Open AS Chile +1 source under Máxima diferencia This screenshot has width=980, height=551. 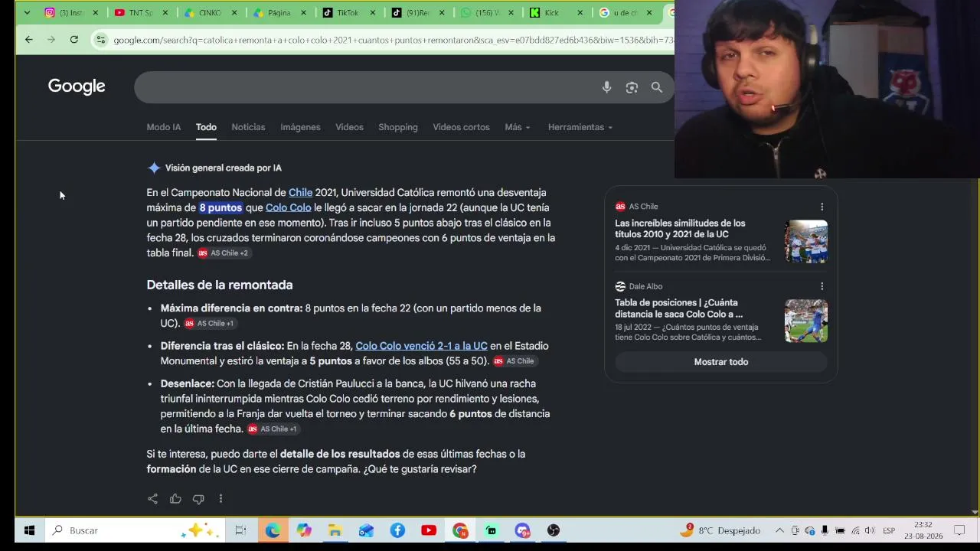(209, 324)
